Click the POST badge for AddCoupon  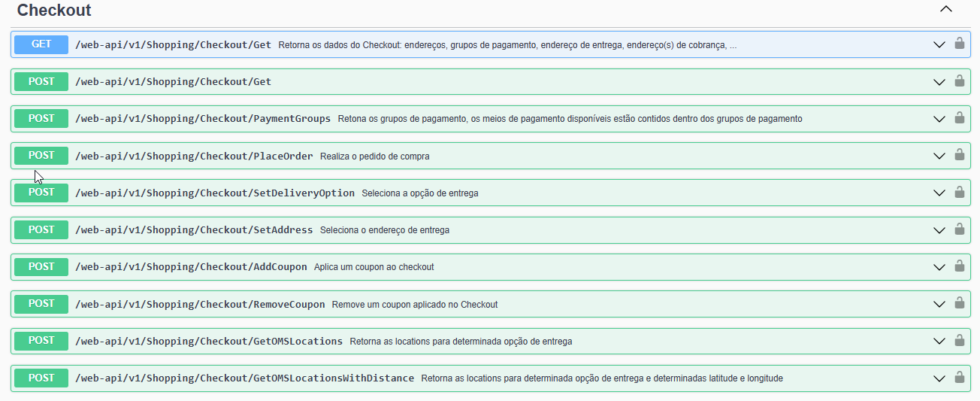point(41,266)
